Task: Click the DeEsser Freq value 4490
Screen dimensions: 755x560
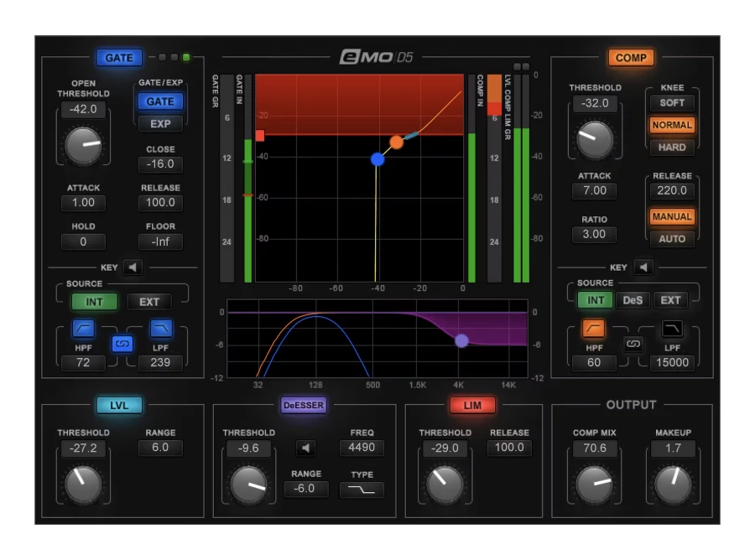Action: point(361,448)
